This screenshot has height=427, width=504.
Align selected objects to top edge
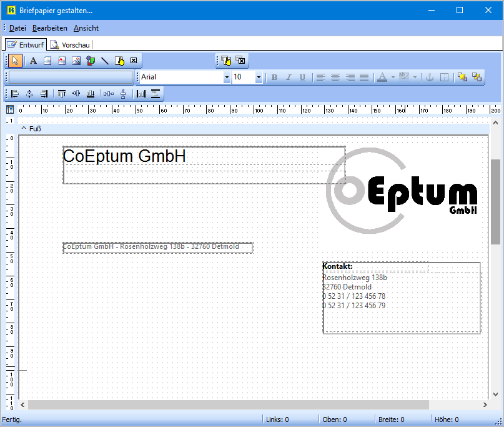coord(62,94)
